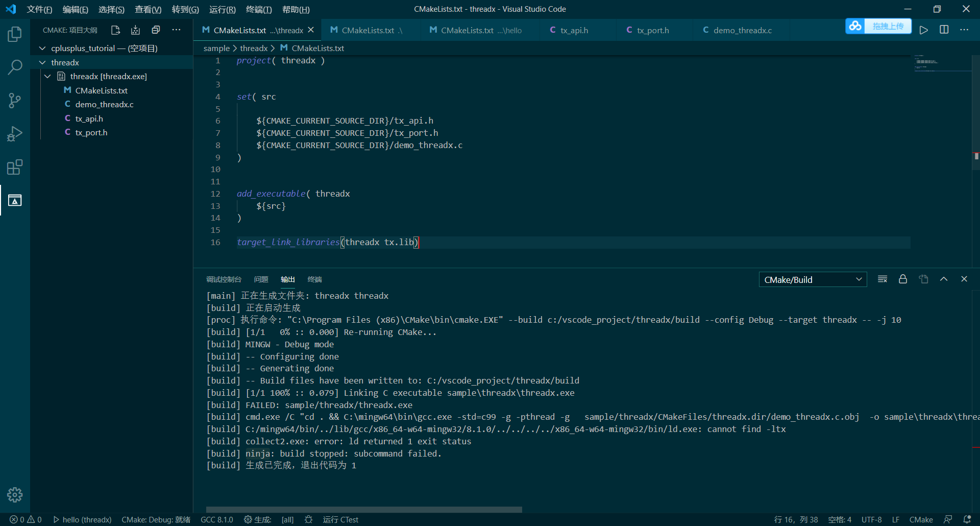Open output log in editor

click(923, 279)
